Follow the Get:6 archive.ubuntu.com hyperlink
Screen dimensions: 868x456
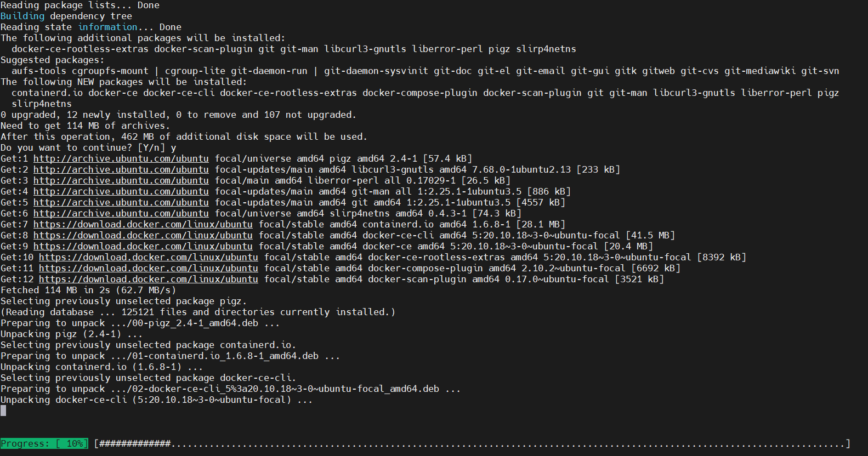pos(121,214)
